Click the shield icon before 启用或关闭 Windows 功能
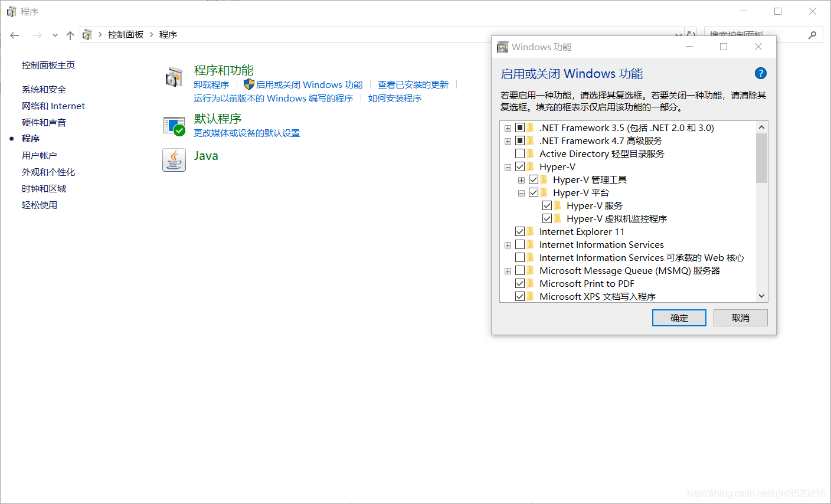The height and width of the screenshot is (504, 831). pos(249,84)
